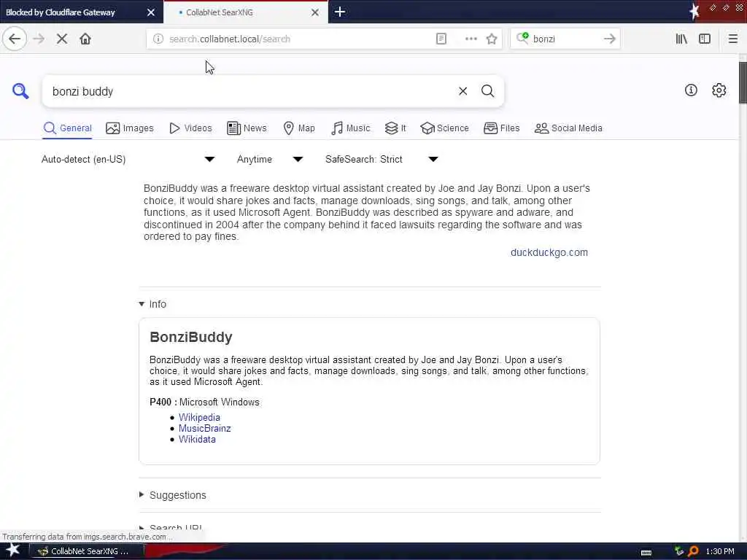The width and height of the screenshot is (747, 560).
Task: Click the SearXNG logo magnifier
Action: 20,90
